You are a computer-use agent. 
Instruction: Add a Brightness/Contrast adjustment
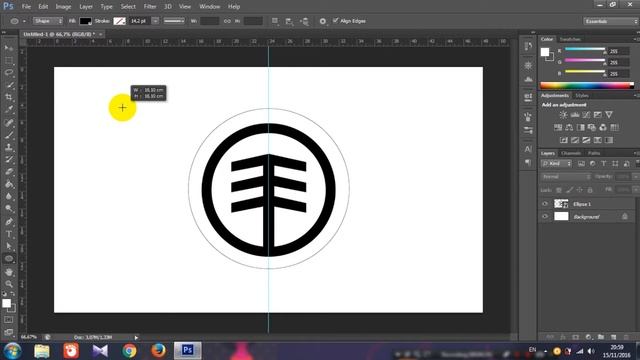point(563,115)
